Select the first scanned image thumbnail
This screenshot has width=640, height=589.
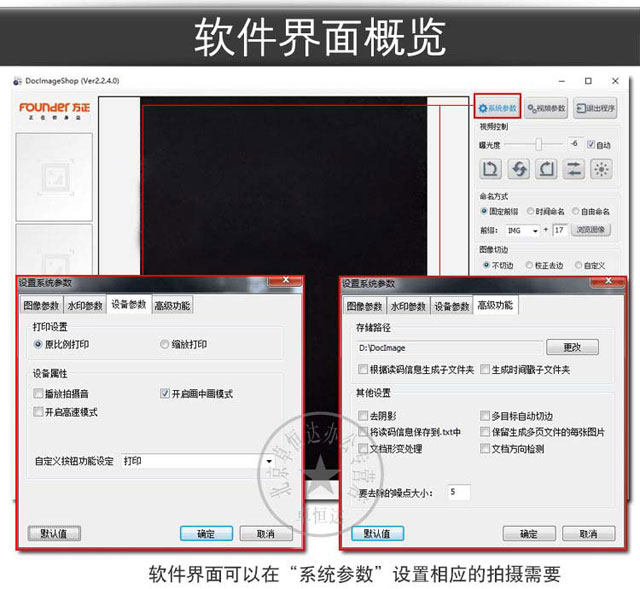click(54, 177)
